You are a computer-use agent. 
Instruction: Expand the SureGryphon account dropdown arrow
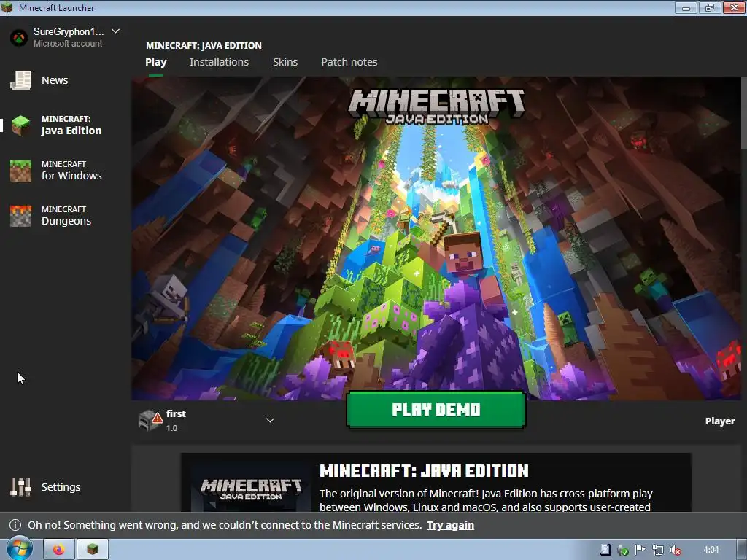[115, 31]
